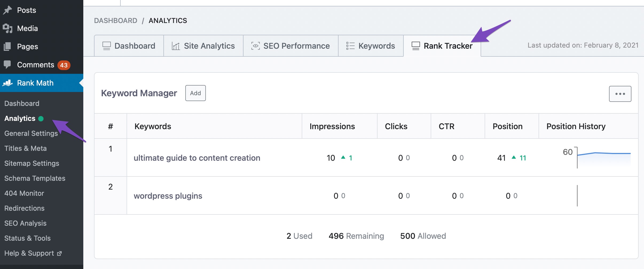Click the position history chart for row one
Viewport: 644px width, 269px height.
tap(603, 158)
